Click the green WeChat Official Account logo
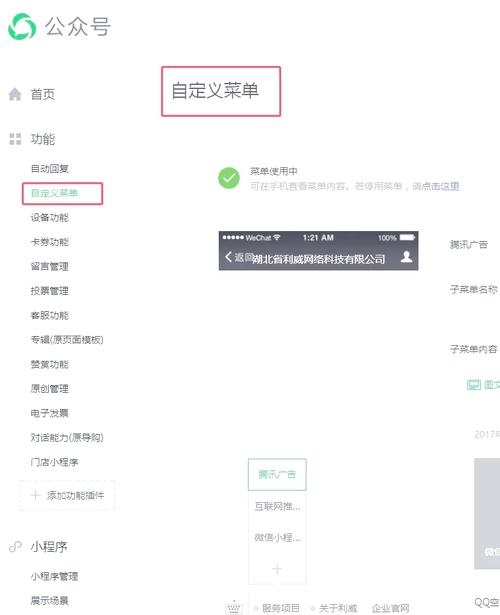This screenshot has width=500, height=615. click(22, 27)
